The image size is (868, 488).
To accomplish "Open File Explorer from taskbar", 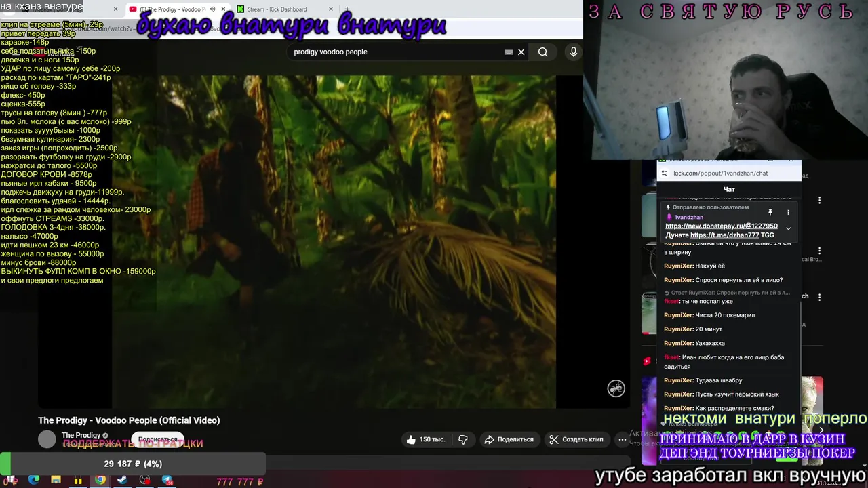I will pyautogui.click(x=56, y=481).
